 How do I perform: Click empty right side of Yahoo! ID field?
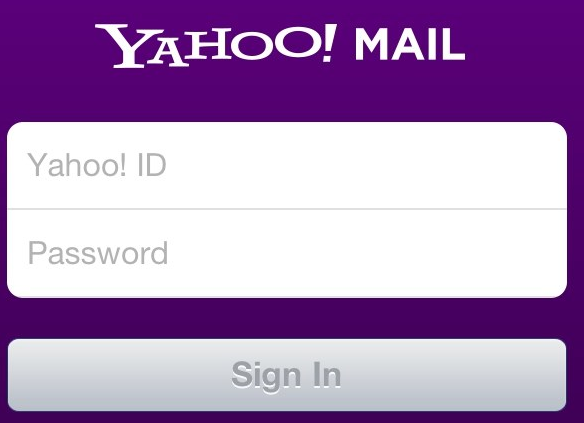(410, 165)
